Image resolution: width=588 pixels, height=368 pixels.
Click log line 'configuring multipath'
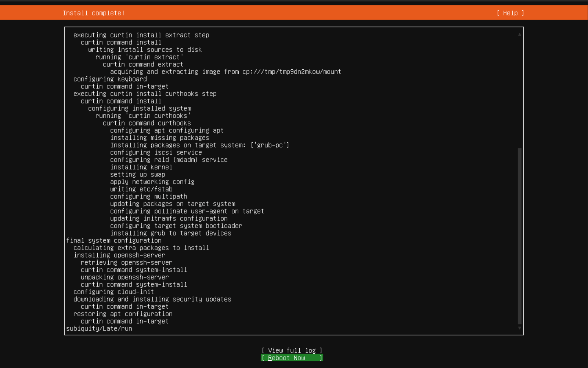point(149,196)
